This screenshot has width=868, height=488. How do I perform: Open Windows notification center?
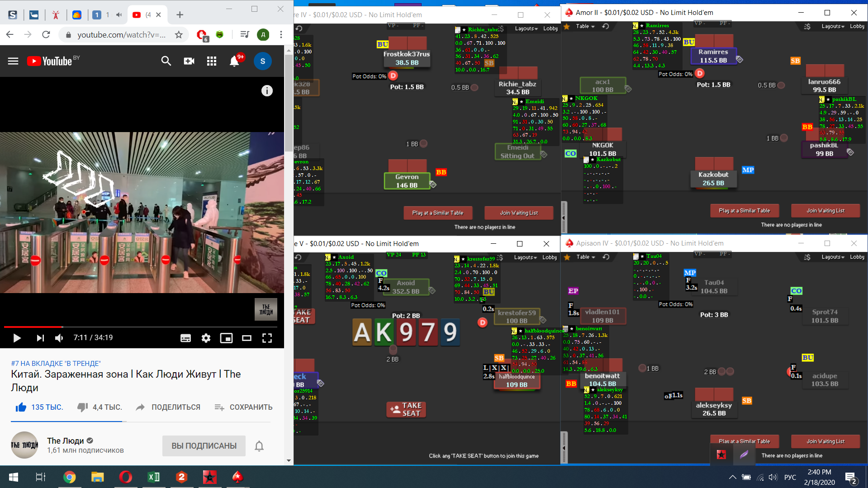851,477
